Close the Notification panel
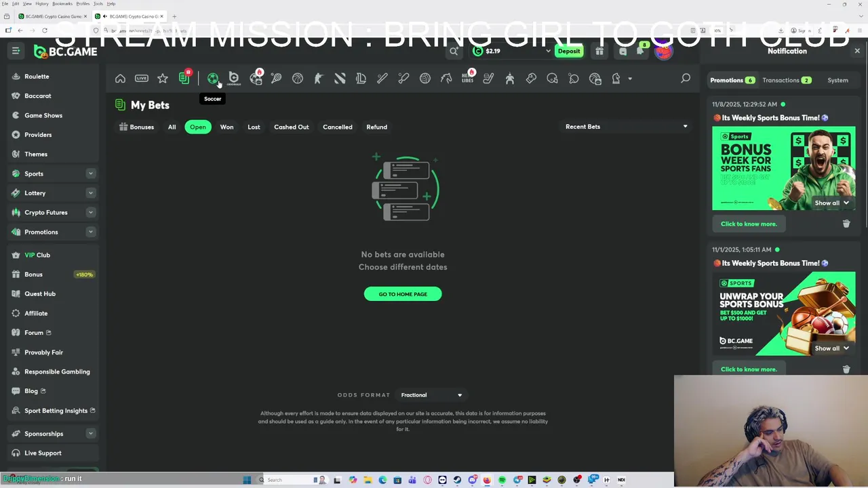 (857, 51)
